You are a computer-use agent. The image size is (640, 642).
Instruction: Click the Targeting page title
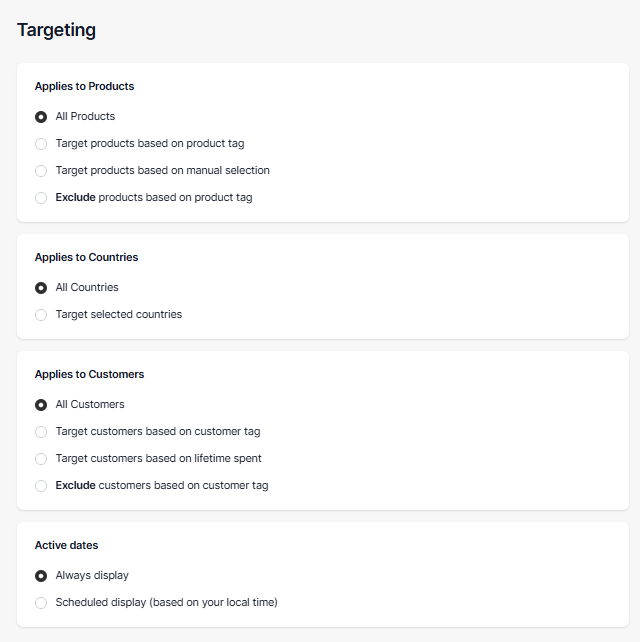coord(57,30)
